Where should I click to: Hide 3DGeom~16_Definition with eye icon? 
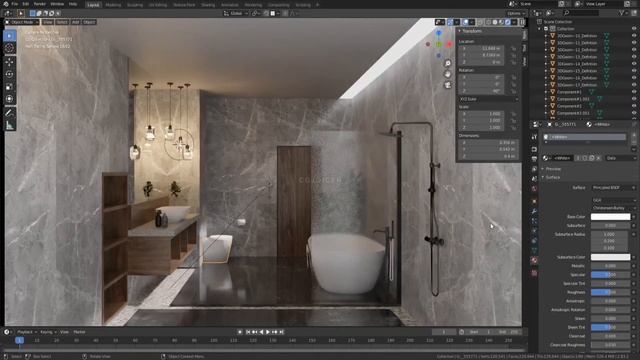634,78
